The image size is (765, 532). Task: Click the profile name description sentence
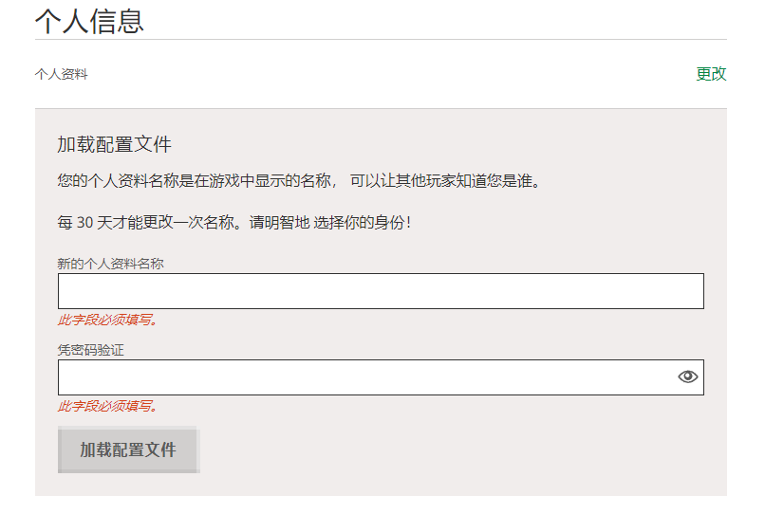click(299, 180)
